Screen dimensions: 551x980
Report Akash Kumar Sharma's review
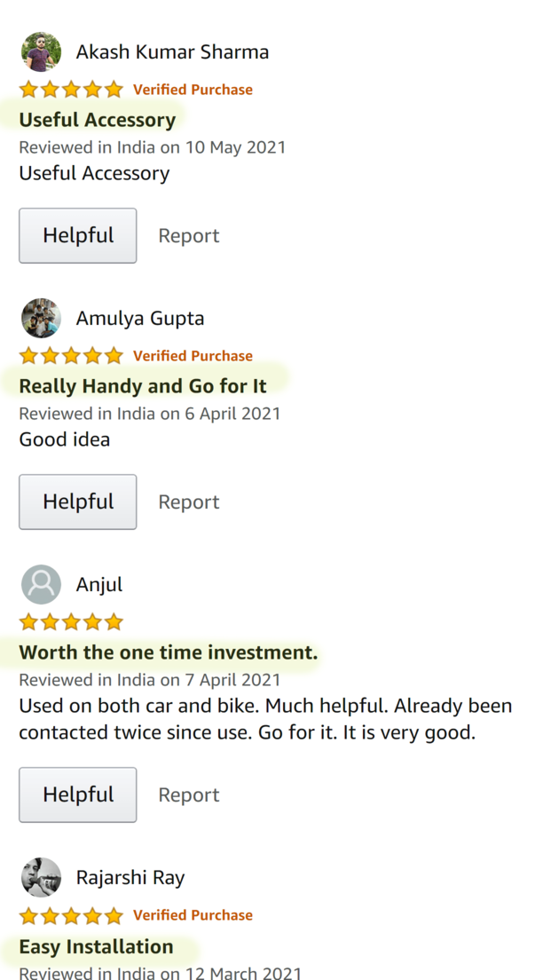click(x=189, y=235)
